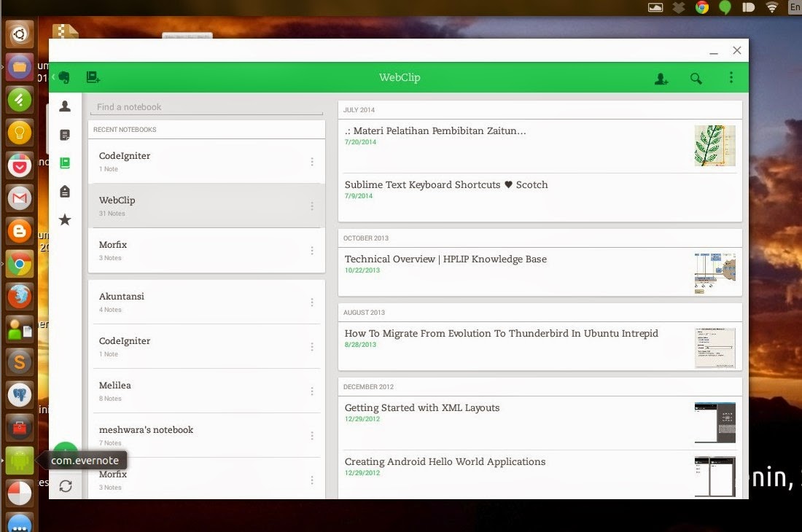Viewport: 802px width, 532px height.
Task: Open the lightbulb app icon in launcher
Action: tap(20, 133)
